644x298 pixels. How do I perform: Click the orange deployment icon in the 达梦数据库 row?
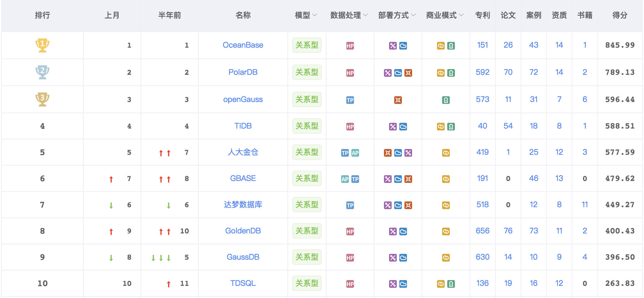point(408,205)
